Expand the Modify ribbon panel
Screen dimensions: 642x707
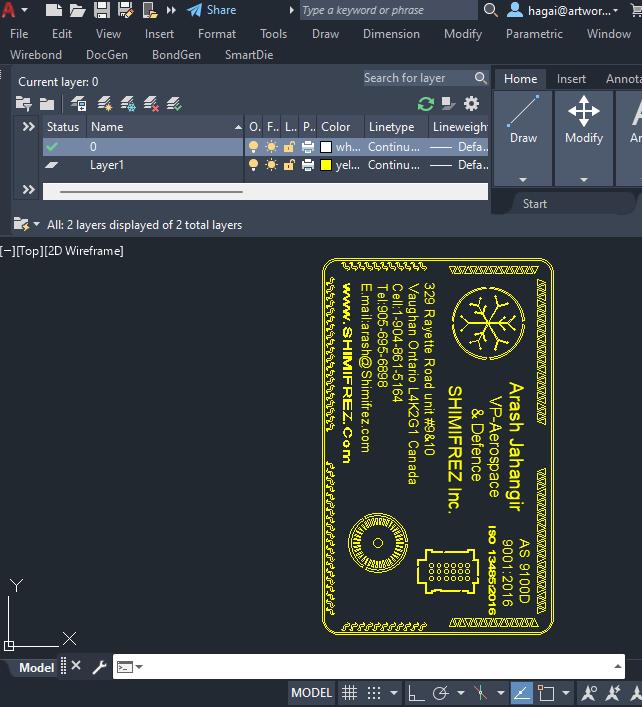584,179
